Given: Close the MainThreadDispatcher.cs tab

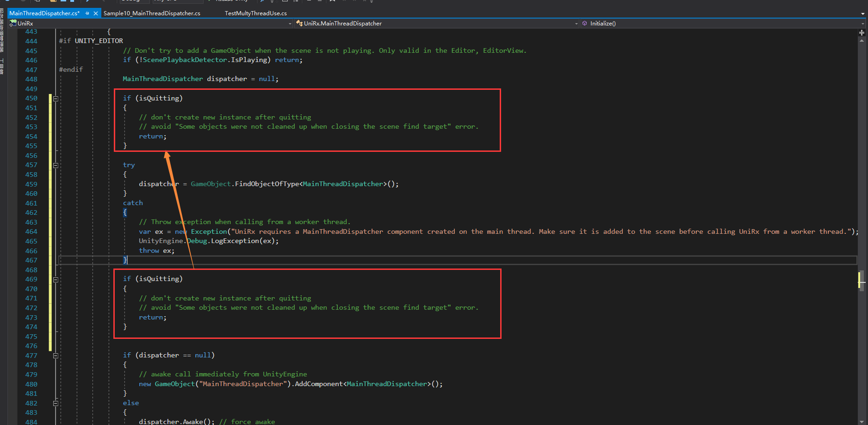Looking at the screenshot, I should (95, 13).
